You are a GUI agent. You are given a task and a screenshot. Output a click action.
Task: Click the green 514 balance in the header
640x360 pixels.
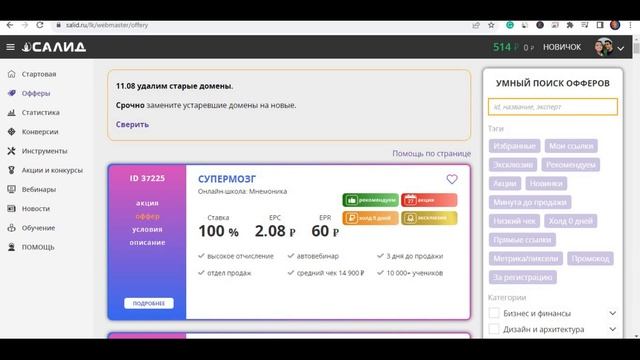tap(502, 47)
